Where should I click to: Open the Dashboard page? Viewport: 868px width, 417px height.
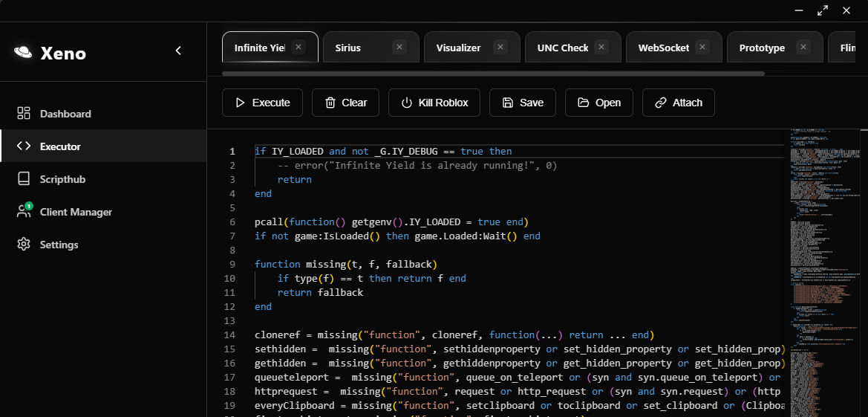65,114
